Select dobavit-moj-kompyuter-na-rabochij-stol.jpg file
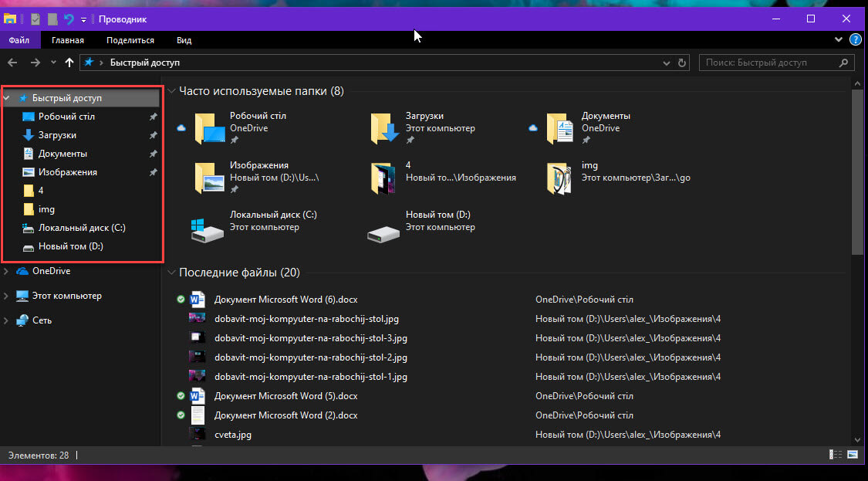The width and height of the screenshot is (868, 481). (306, 319)
